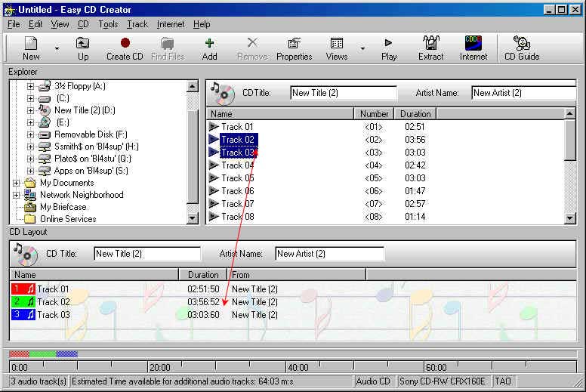Open the Tools menu
Viewport: 586px width, 392px height.
108,24
